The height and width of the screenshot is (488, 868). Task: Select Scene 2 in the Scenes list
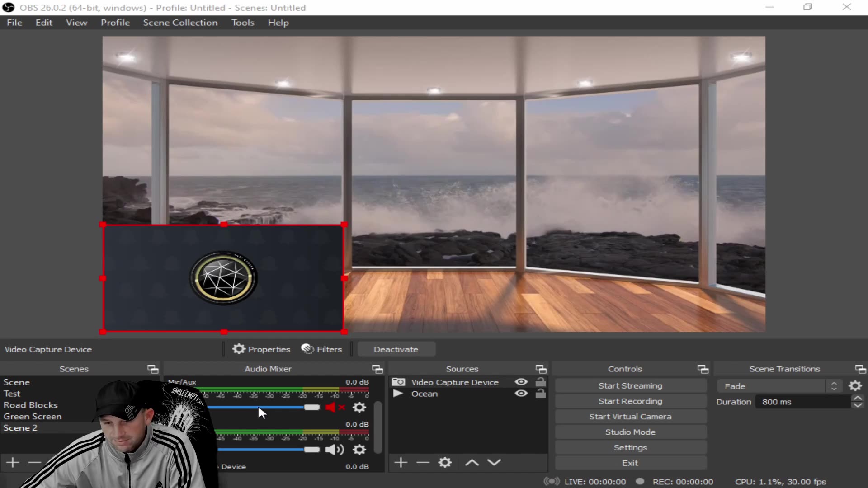(x=21, y=427)
